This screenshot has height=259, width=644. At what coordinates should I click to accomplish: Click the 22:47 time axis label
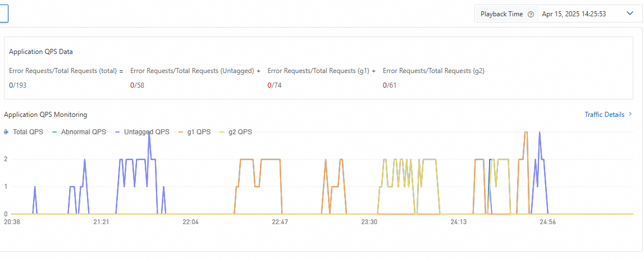pyautogui.click(x=280, y=222)
